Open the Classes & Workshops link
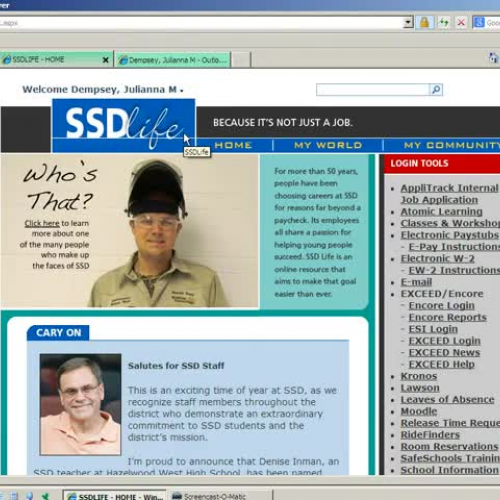 (450, 223)
